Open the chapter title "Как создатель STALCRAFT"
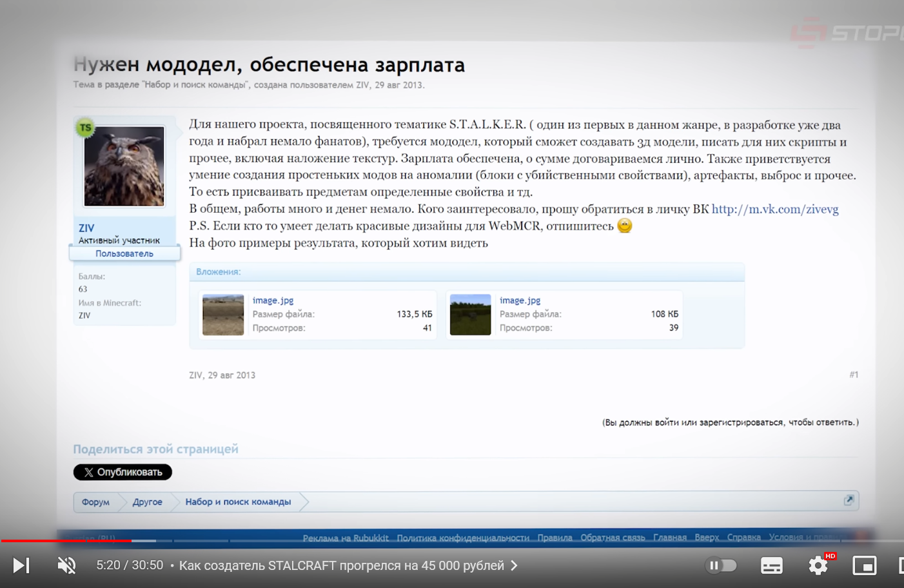Screen dimensions: 904x588 click(348, 565)
